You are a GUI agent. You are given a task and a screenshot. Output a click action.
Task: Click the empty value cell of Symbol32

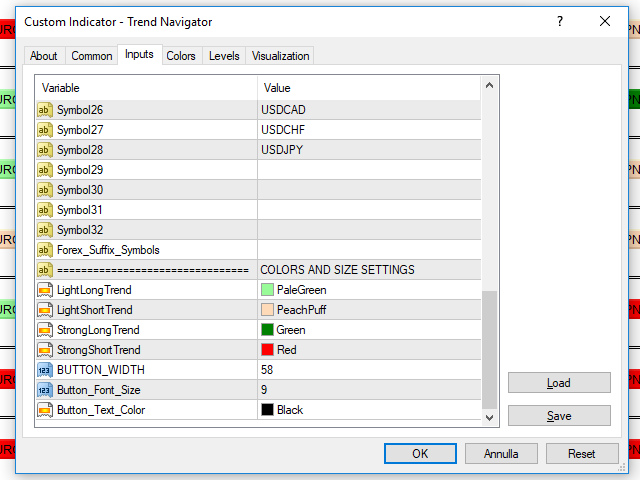coord(369,230)
